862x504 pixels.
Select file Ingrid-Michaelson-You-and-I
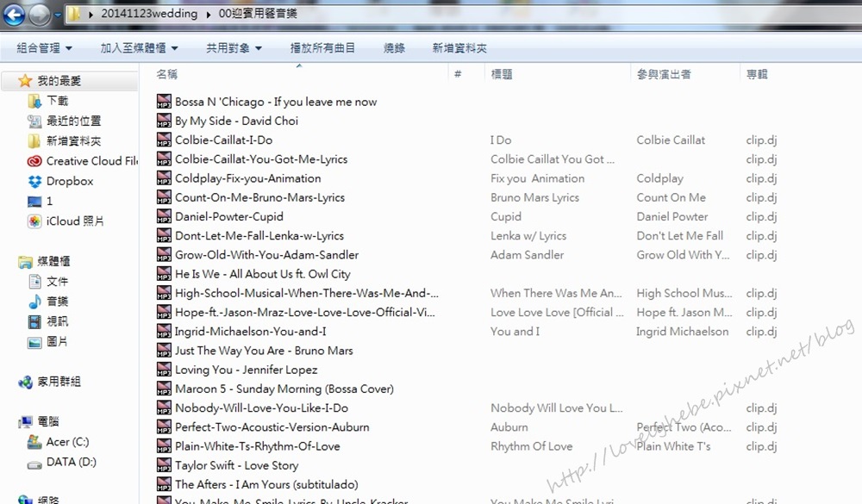tap(250, 331)
